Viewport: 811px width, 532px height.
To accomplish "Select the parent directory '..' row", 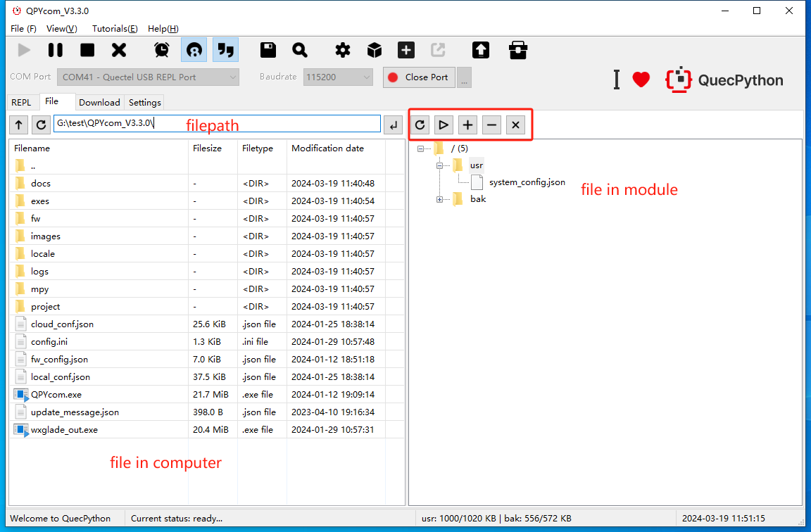I will pos(207,166).
